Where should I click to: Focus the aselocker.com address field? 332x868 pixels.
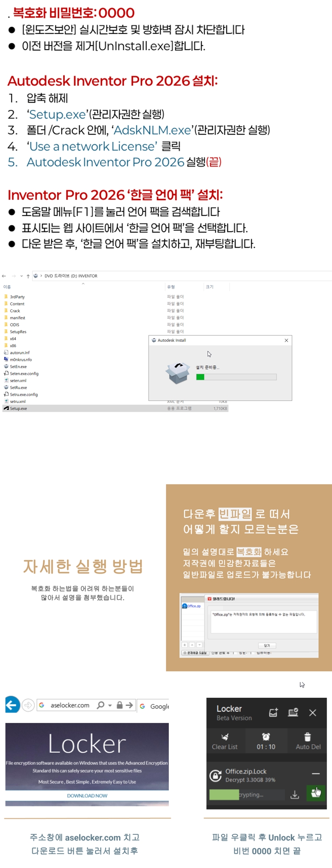pyautogui.click(x=70, y=705)
